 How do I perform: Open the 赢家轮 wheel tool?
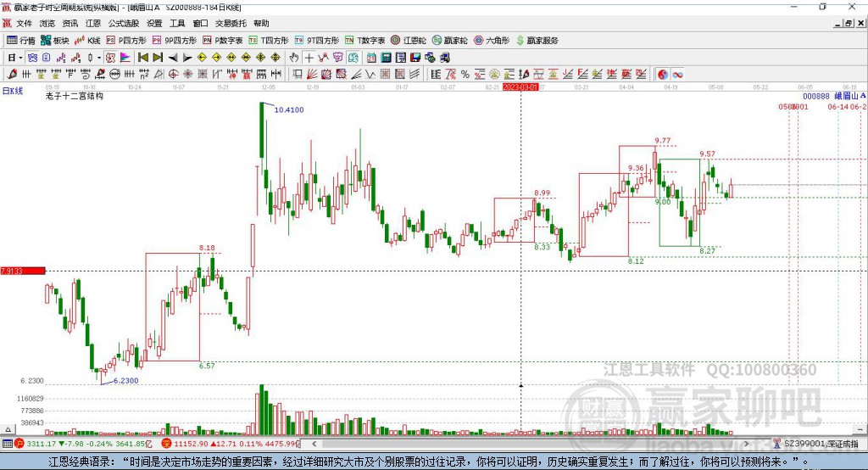tap(449, 41)
